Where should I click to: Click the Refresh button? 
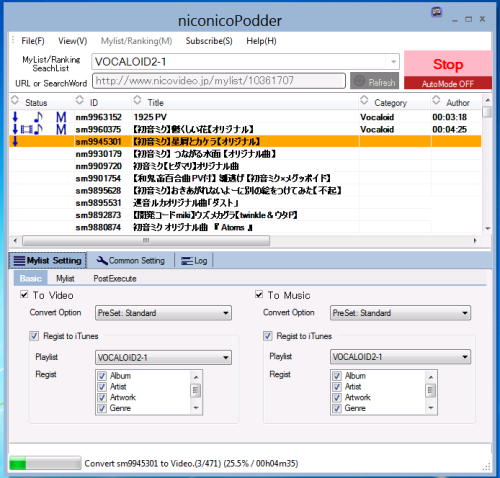(x=374, y=81)
